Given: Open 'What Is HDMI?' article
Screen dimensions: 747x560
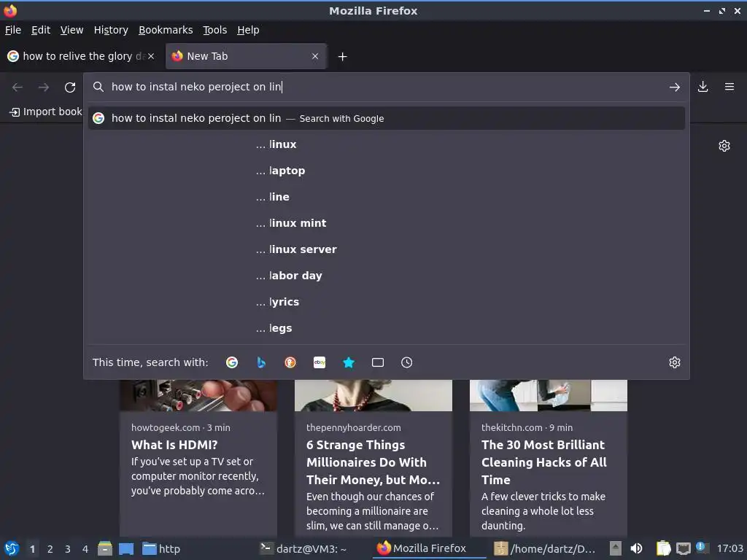Looking at the screenshot, I should [x=174, y=445].
